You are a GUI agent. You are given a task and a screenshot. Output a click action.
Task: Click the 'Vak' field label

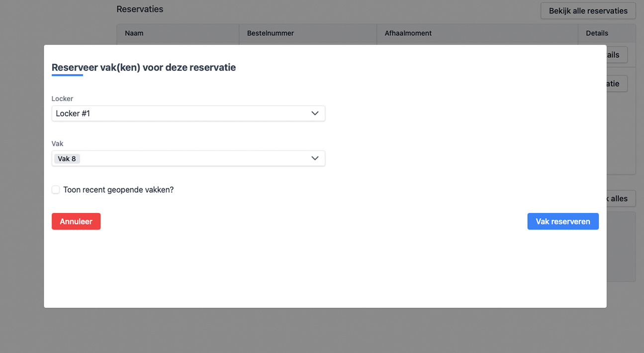[58, 143]
